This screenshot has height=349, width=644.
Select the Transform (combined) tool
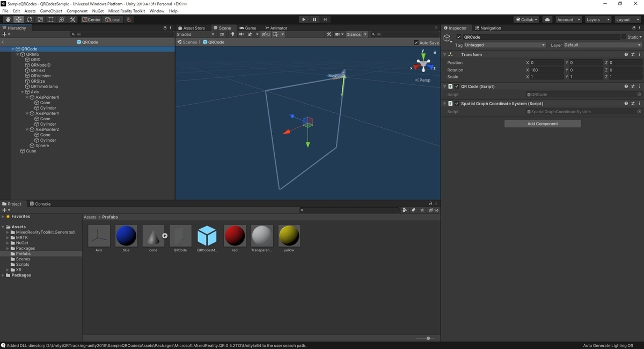tap(62, 19)
